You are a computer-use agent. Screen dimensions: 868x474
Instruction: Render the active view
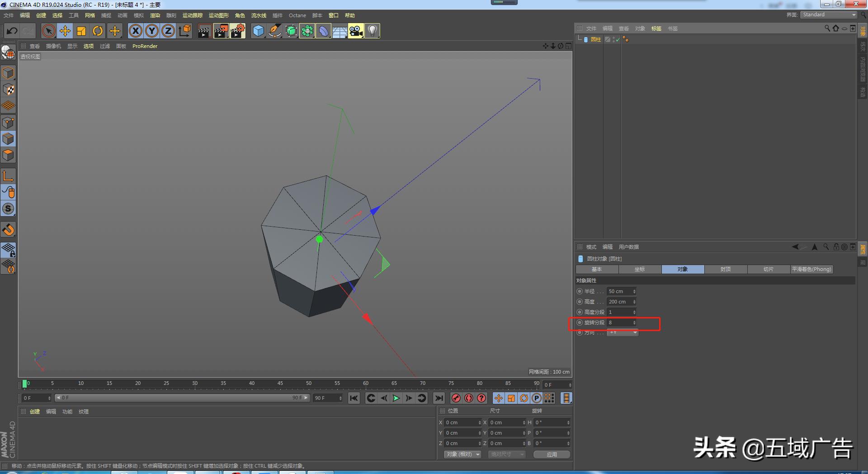tap(204, 31)
